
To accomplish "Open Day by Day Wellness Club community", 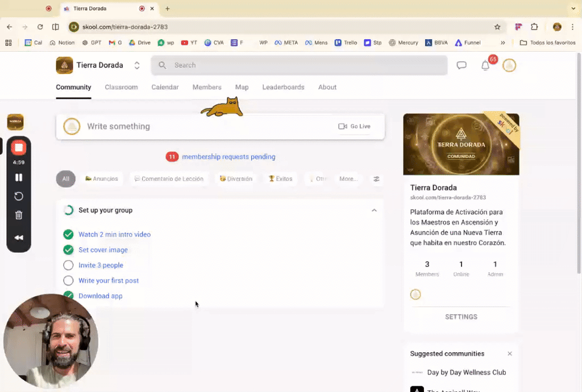I will 467,372.
